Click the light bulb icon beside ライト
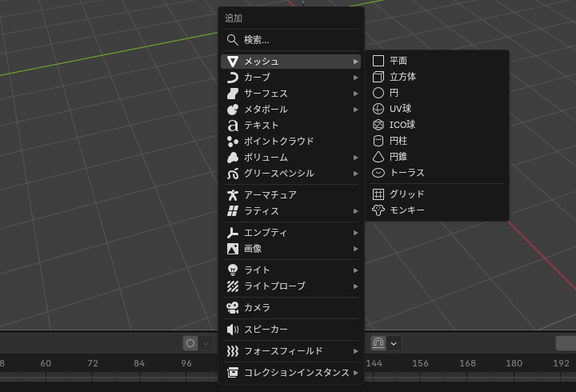The height and width of the screenshot is (392, 576). click(233, 270)
